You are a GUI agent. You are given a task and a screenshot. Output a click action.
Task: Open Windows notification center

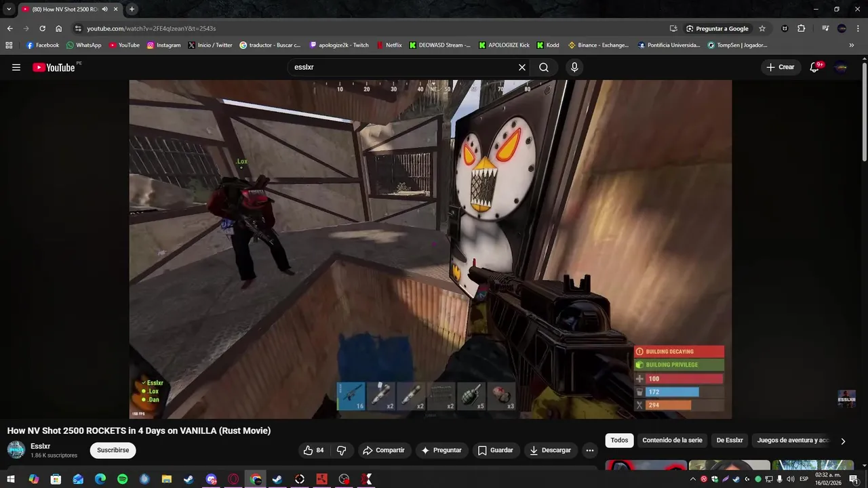[x=853, y=479]
